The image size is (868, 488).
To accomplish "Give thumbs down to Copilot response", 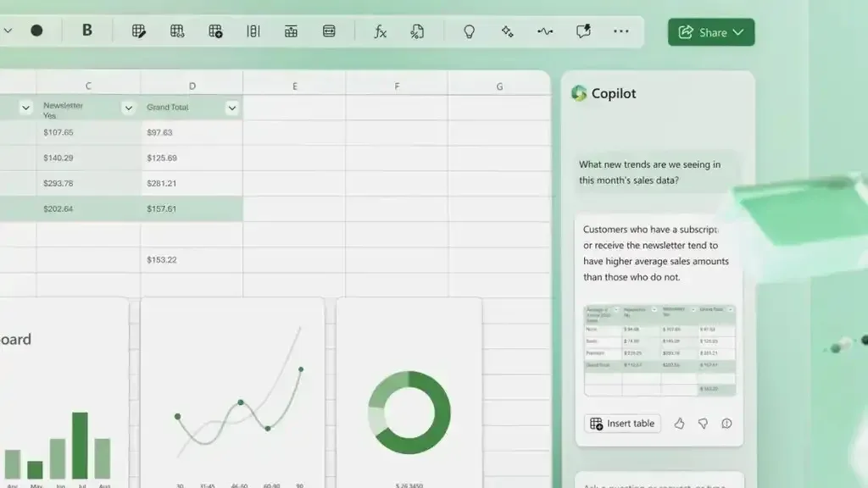I will pos(703,424).
